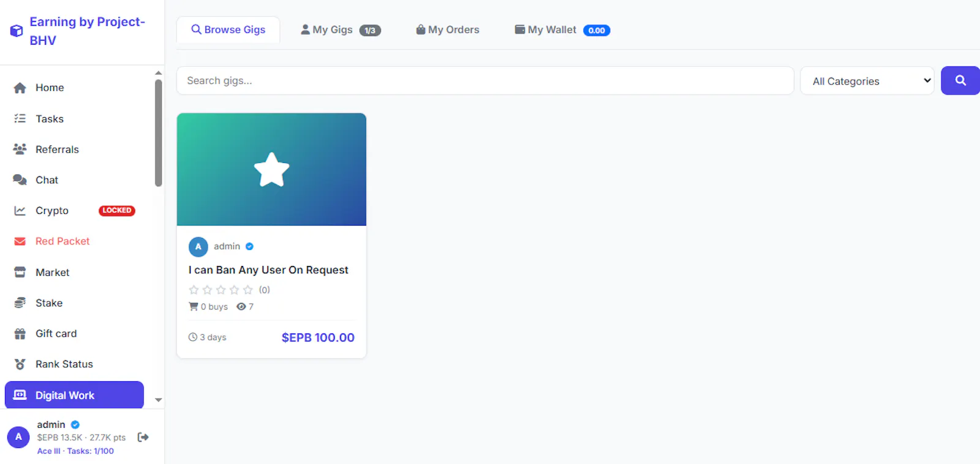Open the My Wallet tab

pos(562,29)
